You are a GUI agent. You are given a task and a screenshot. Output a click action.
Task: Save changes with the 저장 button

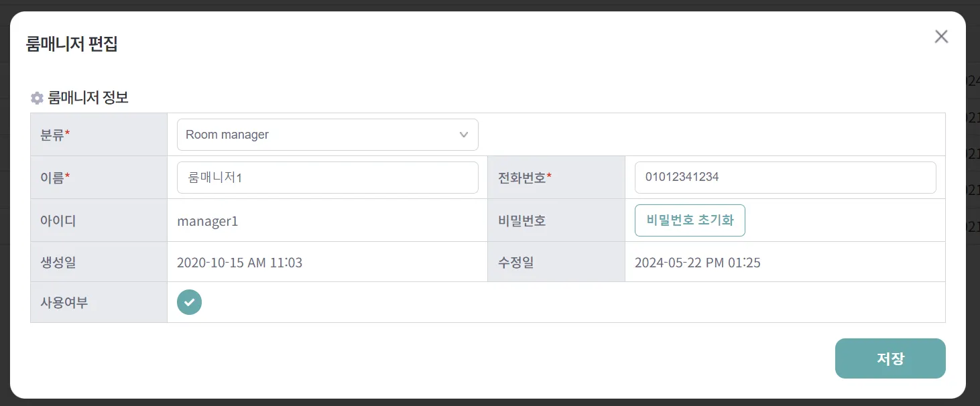click(x=890, y=358)
